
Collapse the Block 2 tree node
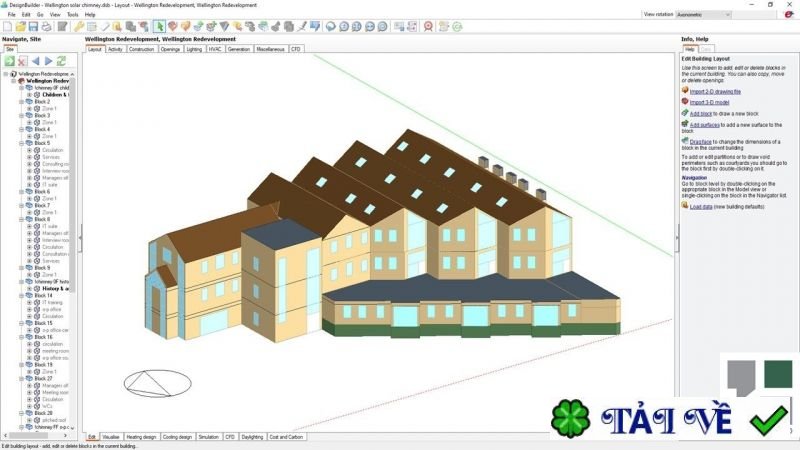coord(21,102)
